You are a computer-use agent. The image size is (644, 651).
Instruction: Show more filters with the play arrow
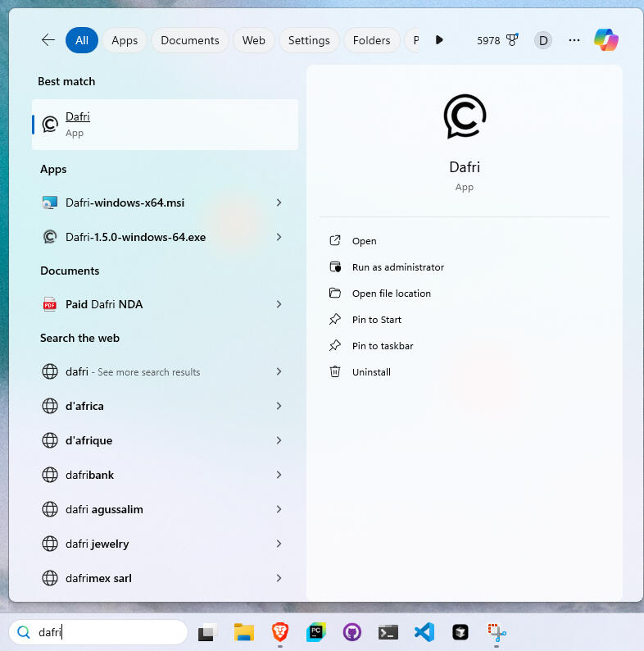(x=439, y=40)
